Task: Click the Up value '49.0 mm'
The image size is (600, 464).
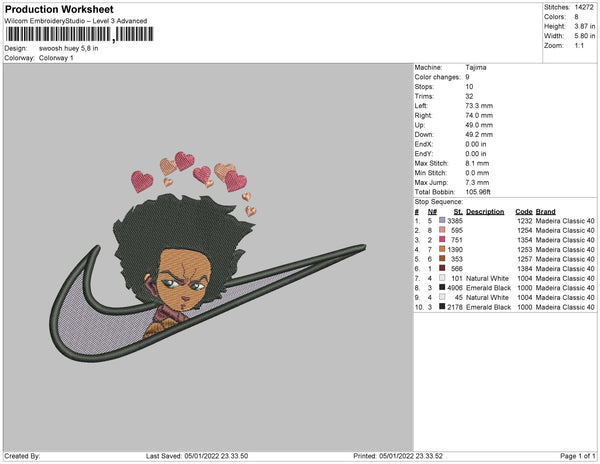Action: [x=479, y=125]
